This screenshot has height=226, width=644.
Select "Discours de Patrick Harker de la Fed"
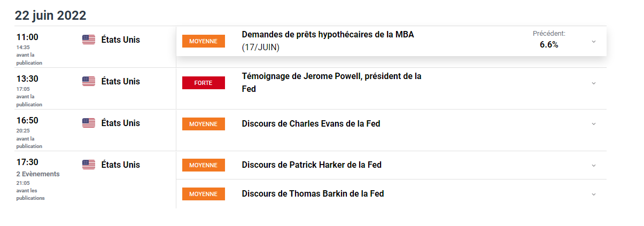pyautogui.click(x=312, y=165)
